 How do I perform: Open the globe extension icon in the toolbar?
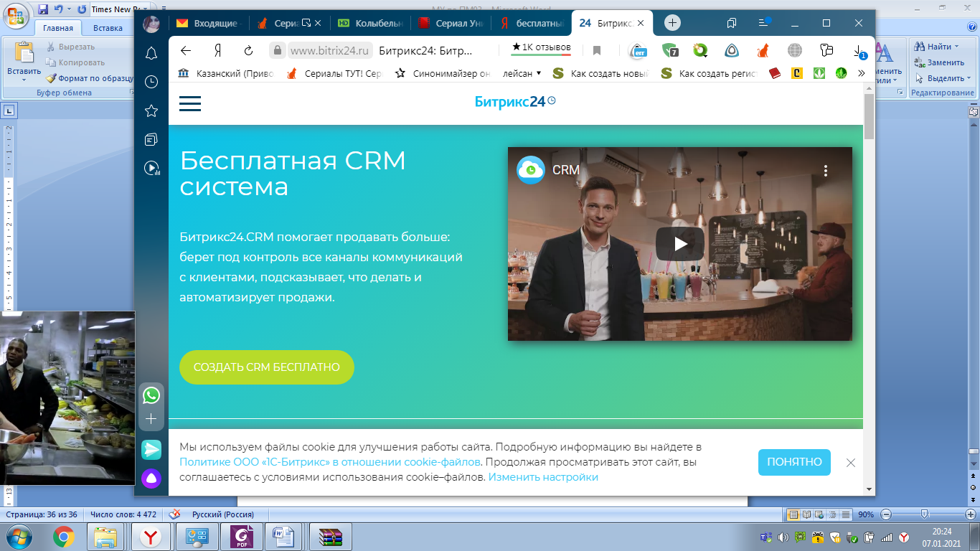794,50
